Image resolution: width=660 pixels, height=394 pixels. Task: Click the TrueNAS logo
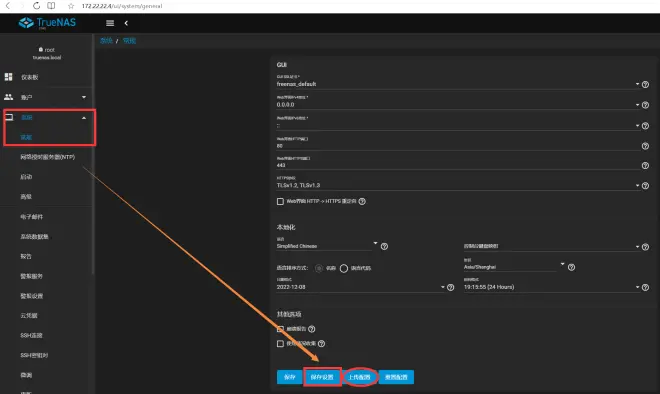tap(47, 23)
